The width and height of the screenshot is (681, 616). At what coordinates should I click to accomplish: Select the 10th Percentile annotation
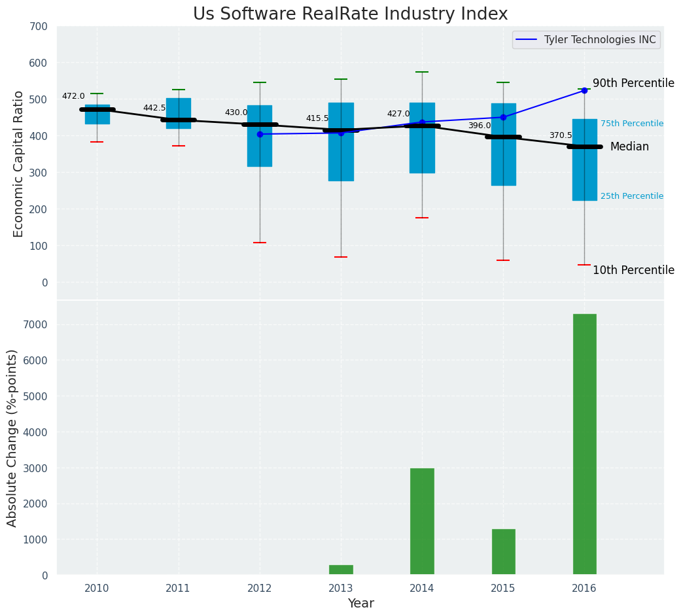click(633, 270)
